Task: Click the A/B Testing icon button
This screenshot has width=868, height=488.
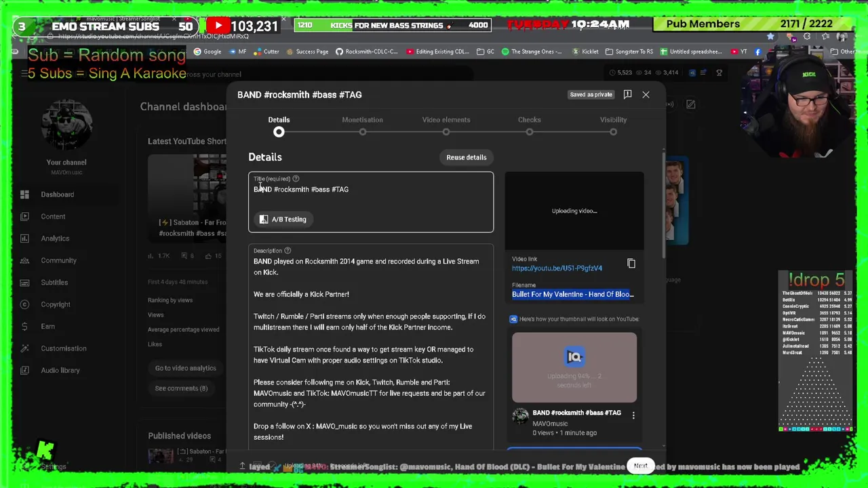Action: tap(283, 219)
